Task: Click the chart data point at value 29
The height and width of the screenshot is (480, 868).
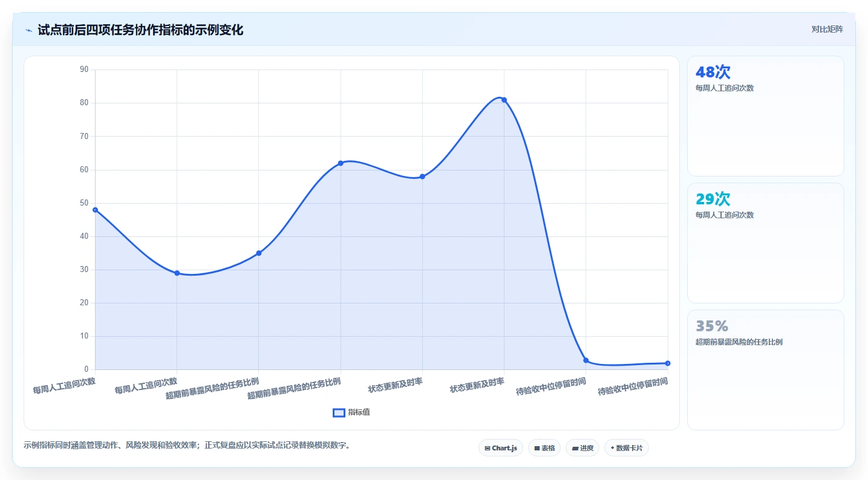Action: pos(177,273)
